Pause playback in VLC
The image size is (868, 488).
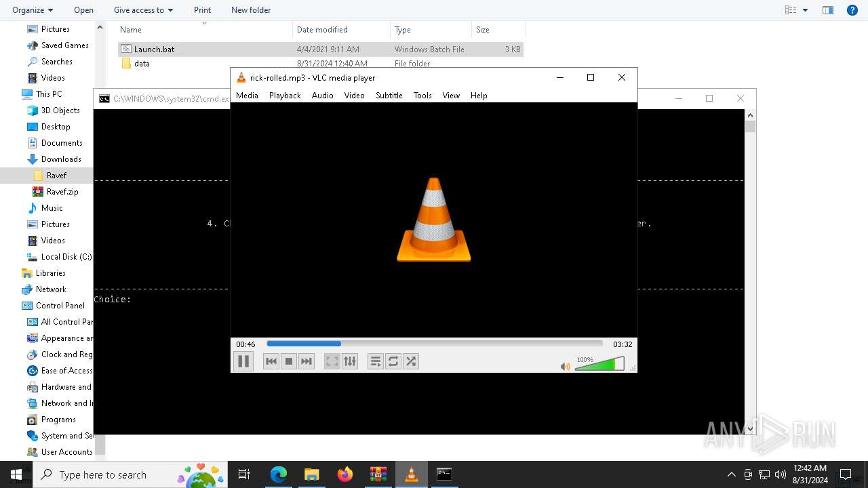243,361
